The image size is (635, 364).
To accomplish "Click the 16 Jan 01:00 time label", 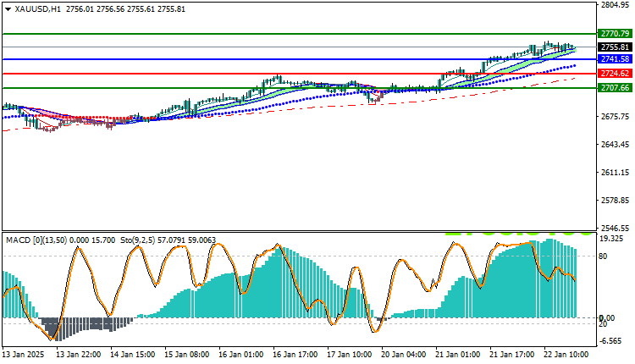I will pos(241,355).
